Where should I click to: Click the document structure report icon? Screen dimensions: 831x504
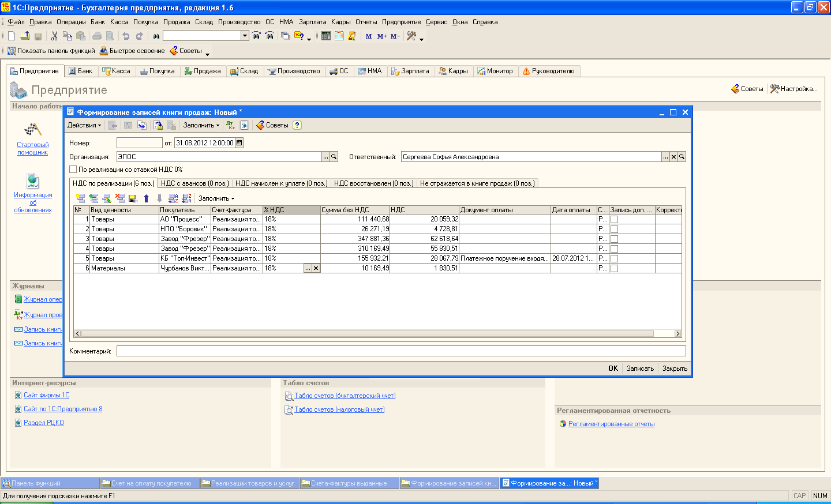(244, 125)
